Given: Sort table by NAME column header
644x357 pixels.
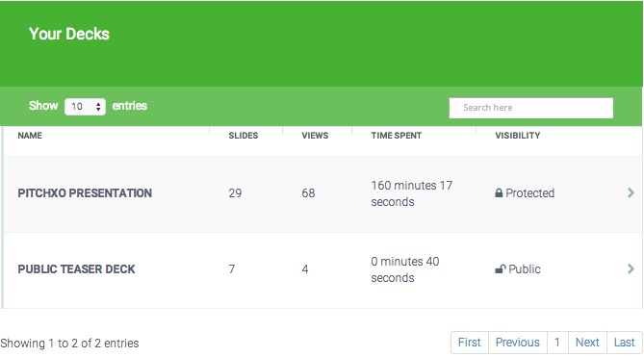Looking at the screenshot, I should pos(30,136).
